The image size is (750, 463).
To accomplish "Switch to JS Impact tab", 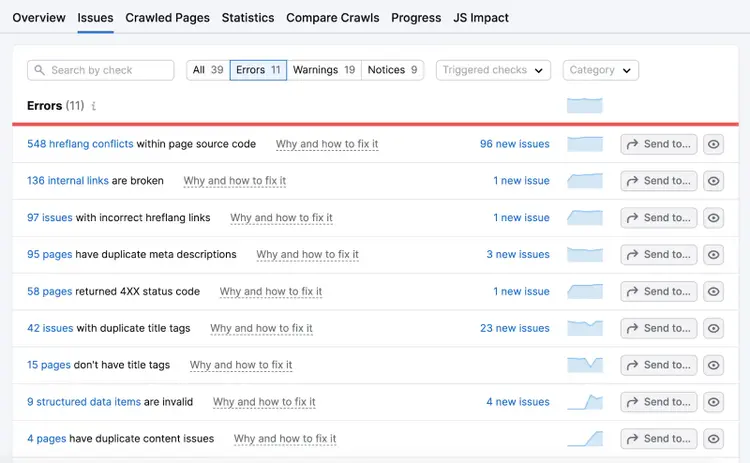I will (481, 18).
